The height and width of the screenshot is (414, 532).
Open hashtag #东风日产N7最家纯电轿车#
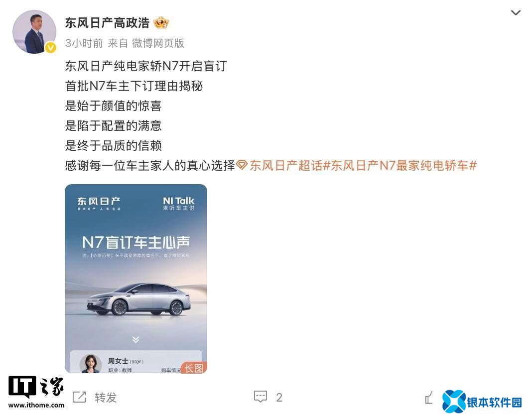399,165
